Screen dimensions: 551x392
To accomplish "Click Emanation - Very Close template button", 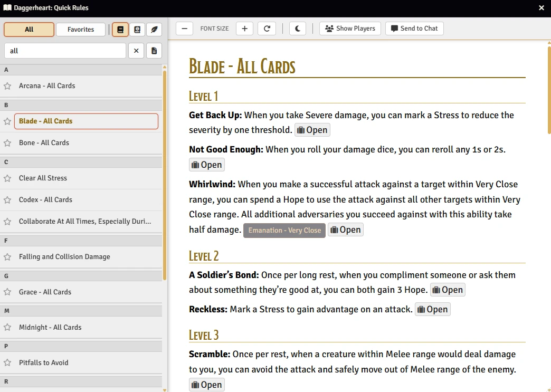I will [284, 231].
